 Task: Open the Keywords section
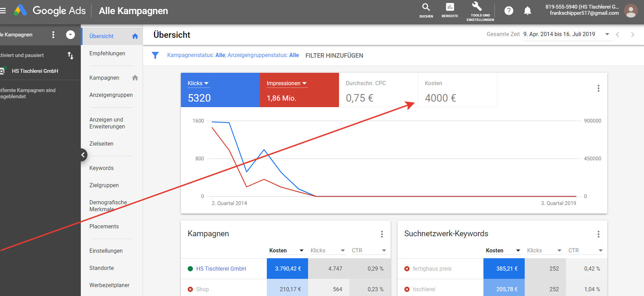(101, 168)
